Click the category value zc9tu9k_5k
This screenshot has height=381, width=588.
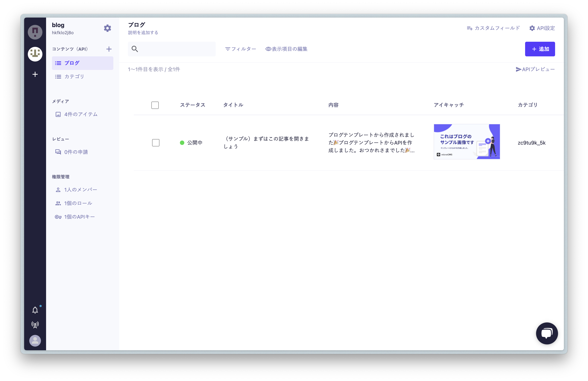[532, 143]
